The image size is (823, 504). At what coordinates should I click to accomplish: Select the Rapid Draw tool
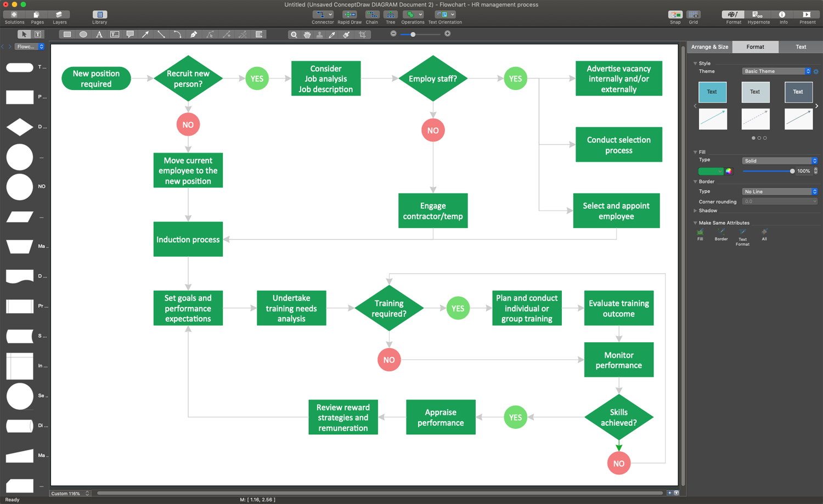pos(350,18)
